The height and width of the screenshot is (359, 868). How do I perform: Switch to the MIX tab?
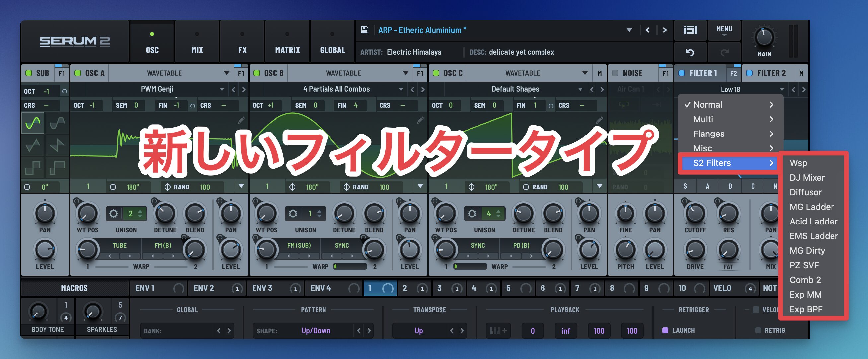pos(197,42)
